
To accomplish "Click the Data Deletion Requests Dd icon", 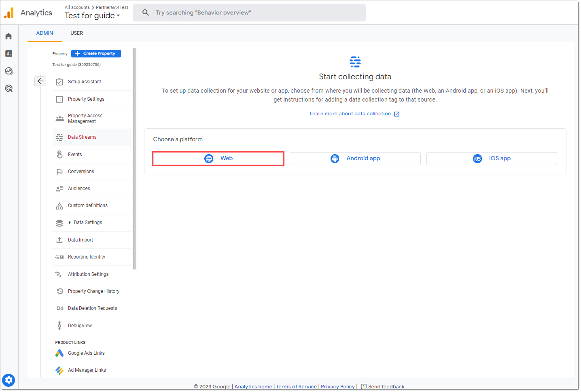I will point(60,308).
